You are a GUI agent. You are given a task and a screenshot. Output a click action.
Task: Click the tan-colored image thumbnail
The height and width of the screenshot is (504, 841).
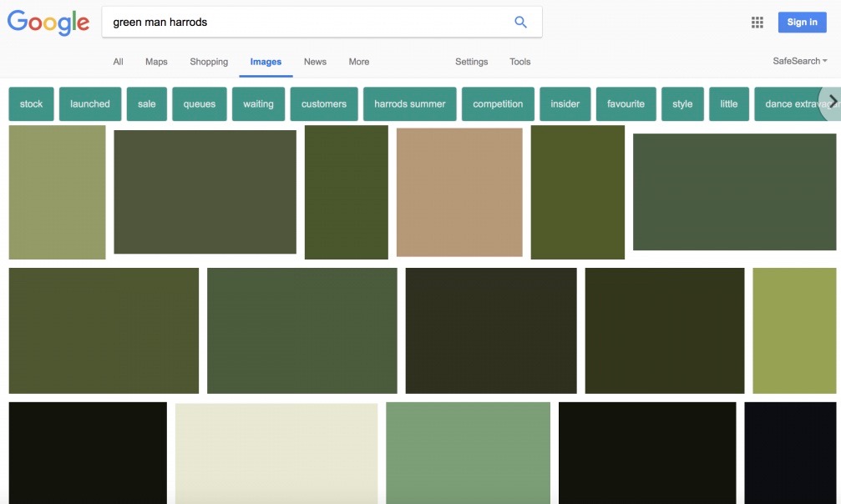(x=459, y=192)
